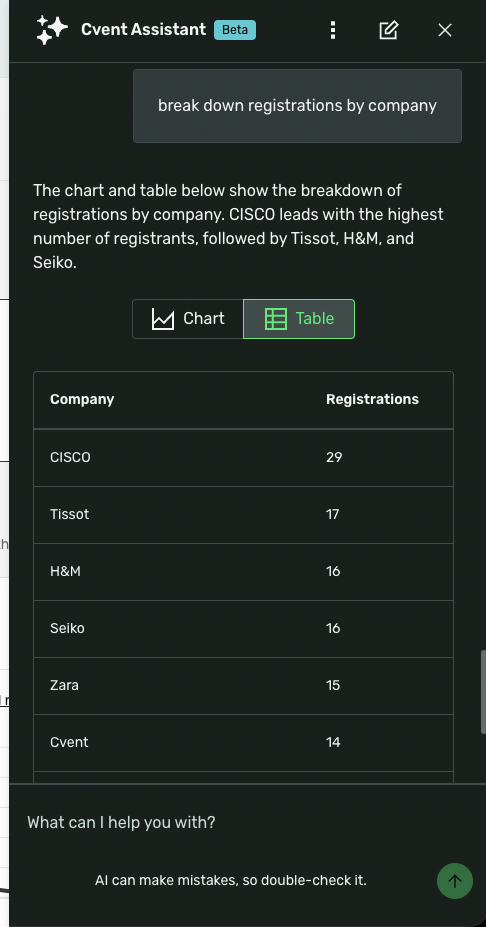Select the H&M row in table
This screenshot has height=927, width=486.
(x=244, y=572)
